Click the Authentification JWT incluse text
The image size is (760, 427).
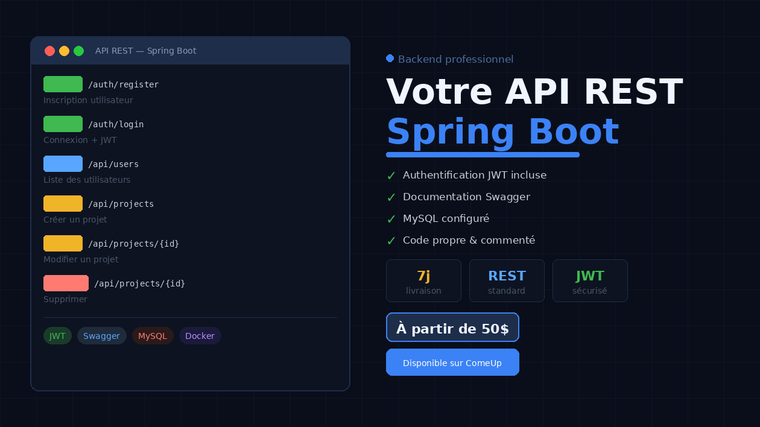[475, 175]
